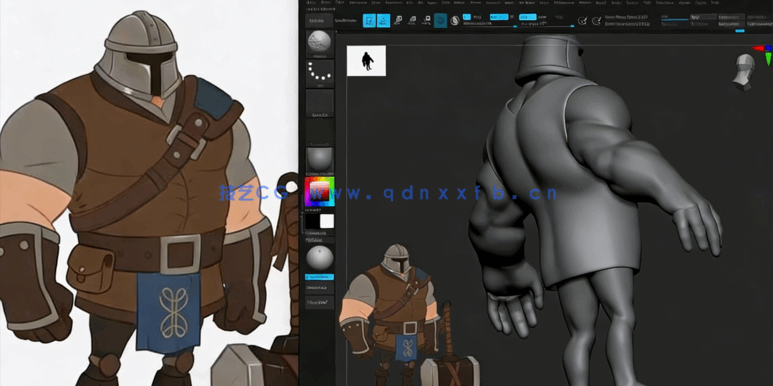Open the current brush thumbnail with textured sphere
Screen dimensions: 773x386
[x=319, y=43]
